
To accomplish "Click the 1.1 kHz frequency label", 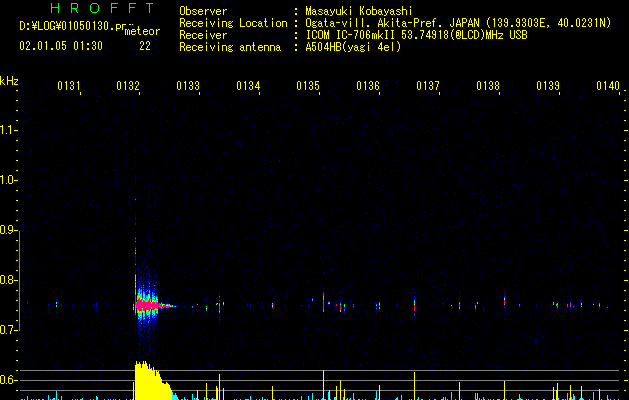I will coord(8,130).
